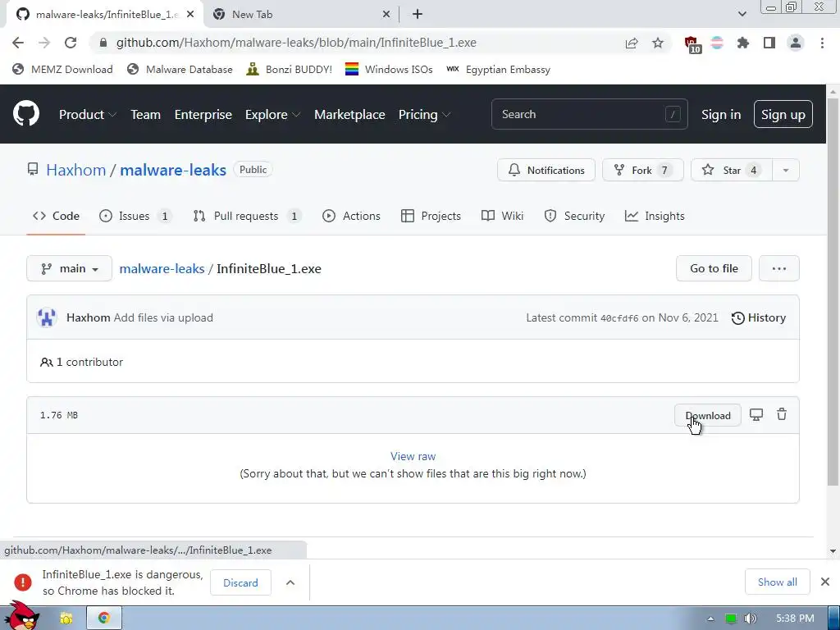Open the main branch selector
This screenshot has width=840, height=630.
point(69,268)
